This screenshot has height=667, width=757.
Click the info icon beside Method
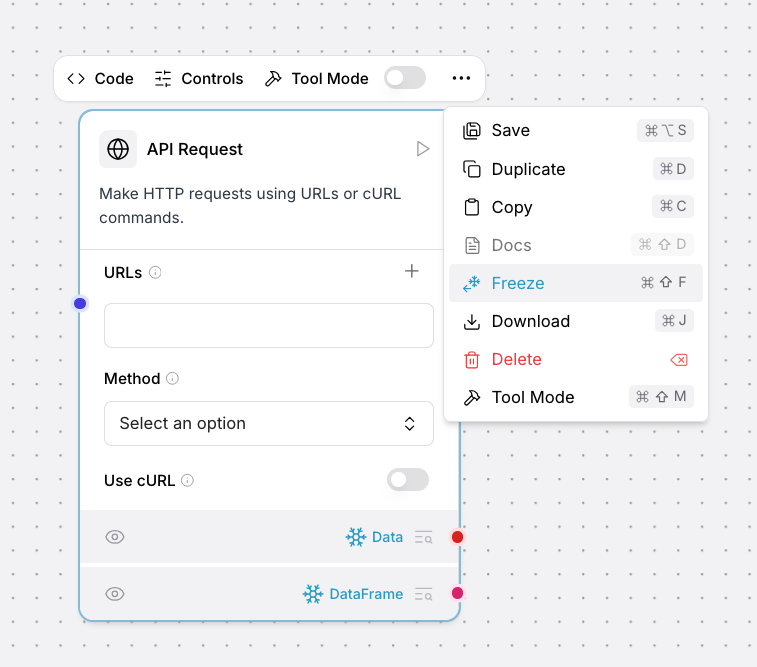(x=172, y=379)
